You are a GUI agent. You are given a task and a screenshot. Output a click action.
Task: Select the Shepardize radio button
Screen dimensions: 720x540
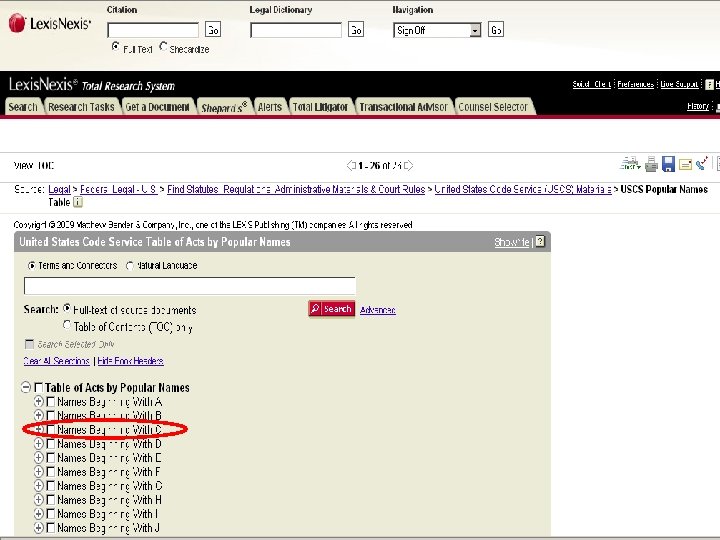pyautogui.click(x=163, y=46)
